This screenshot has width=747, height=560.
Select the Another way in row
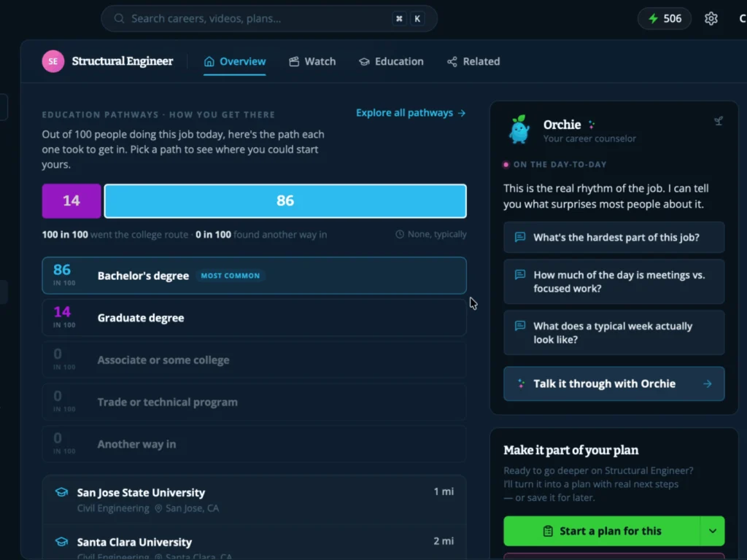click(254, 444)
